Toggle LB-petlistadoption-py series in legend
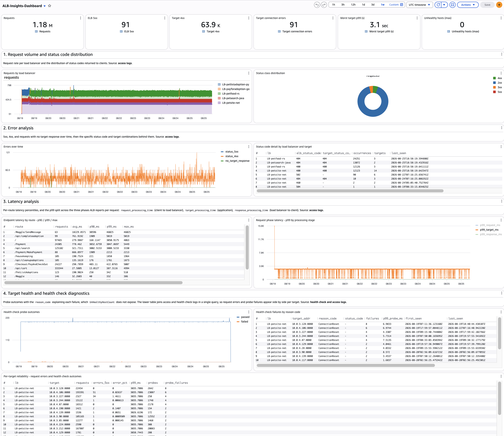The height and width of the screenshot is (436, 504). coord(233,84)
